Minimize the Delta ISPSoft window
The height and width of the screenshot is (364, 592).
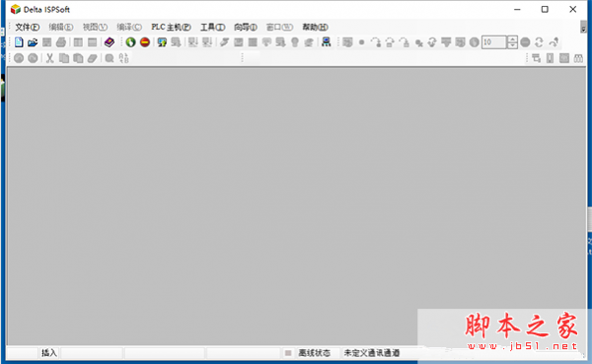coord(517,10)
